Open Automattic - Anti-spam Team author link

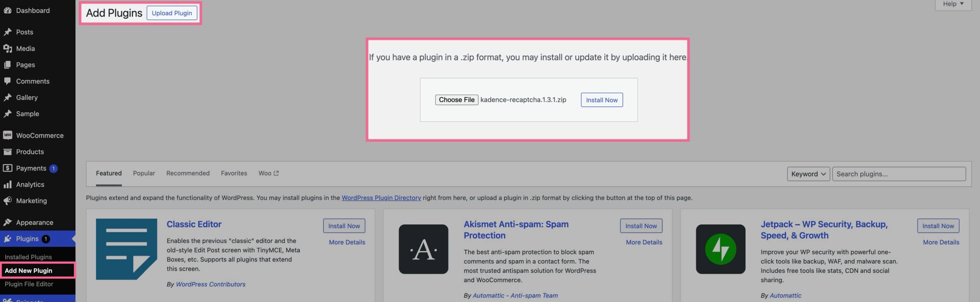coord(515,295)
